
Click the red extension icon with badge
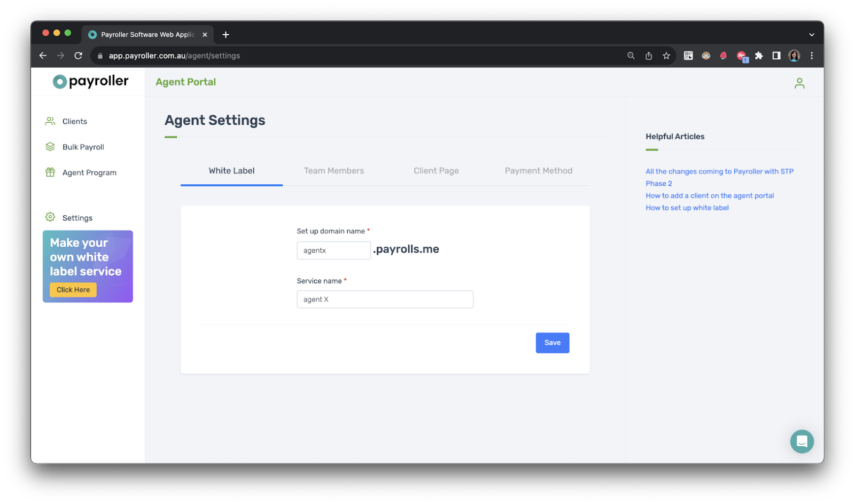[742, 56]
